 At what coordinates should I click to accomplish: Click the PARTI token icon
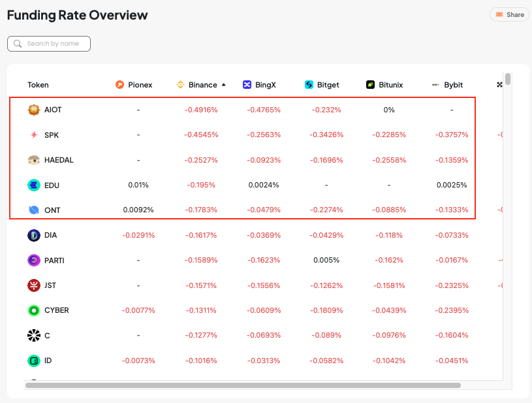[34, 261]
